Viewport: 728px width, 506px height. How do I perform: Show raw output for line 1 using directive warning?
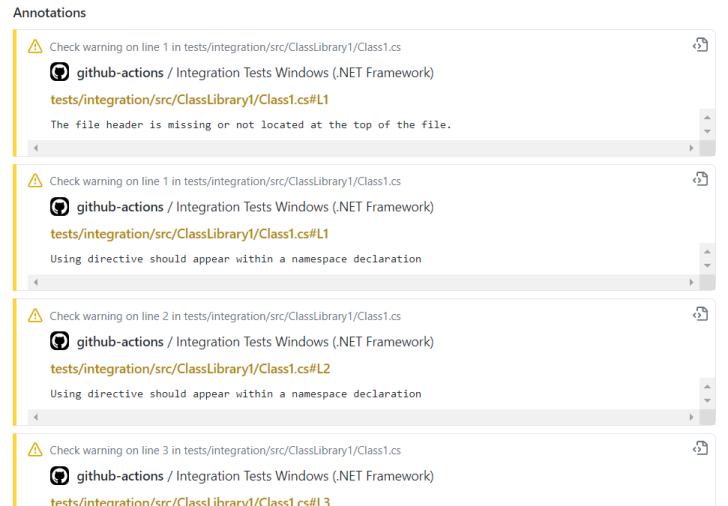700,179
